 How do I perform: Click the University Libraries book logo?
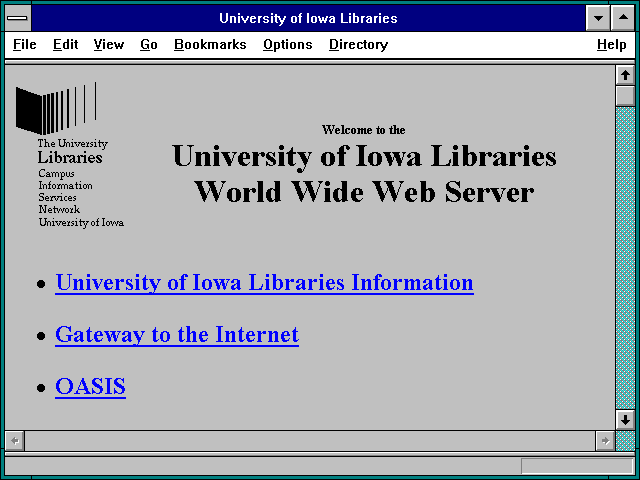(x=56, y=109)
